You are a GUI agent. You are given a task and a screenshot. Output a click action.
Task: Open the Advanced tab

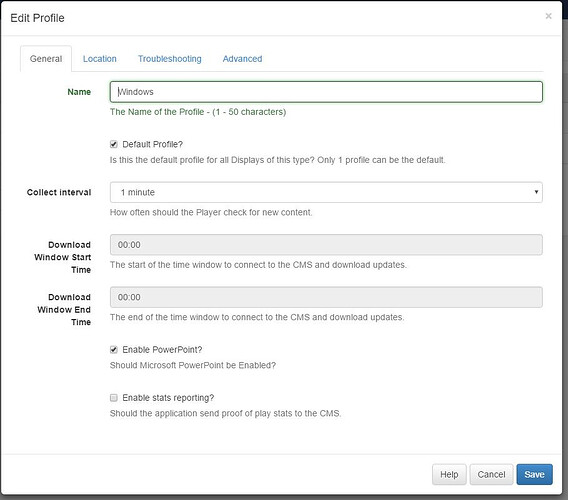click(242, 59)
